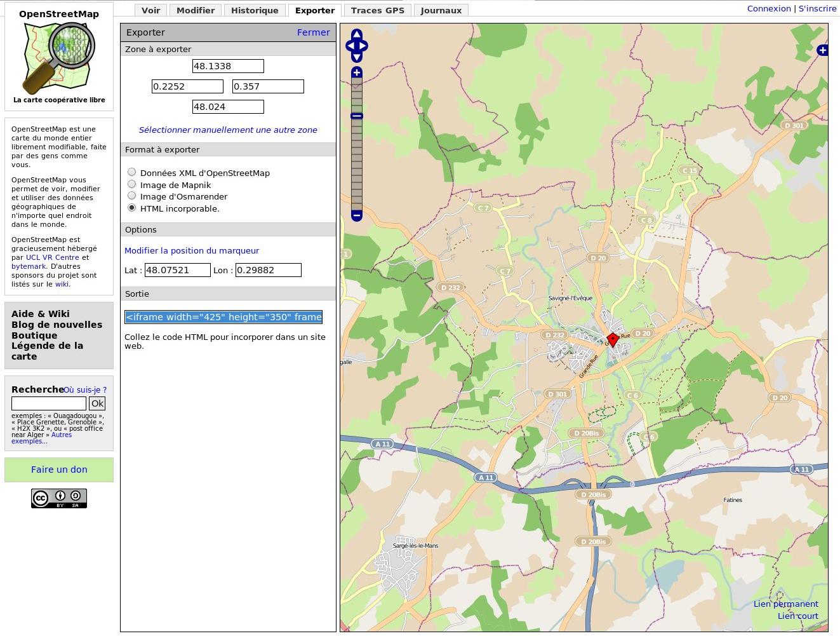Focus the west longitude field 0.2252
Image resolution: width=840 pixels, height=636 pixels.
[187, 86]
